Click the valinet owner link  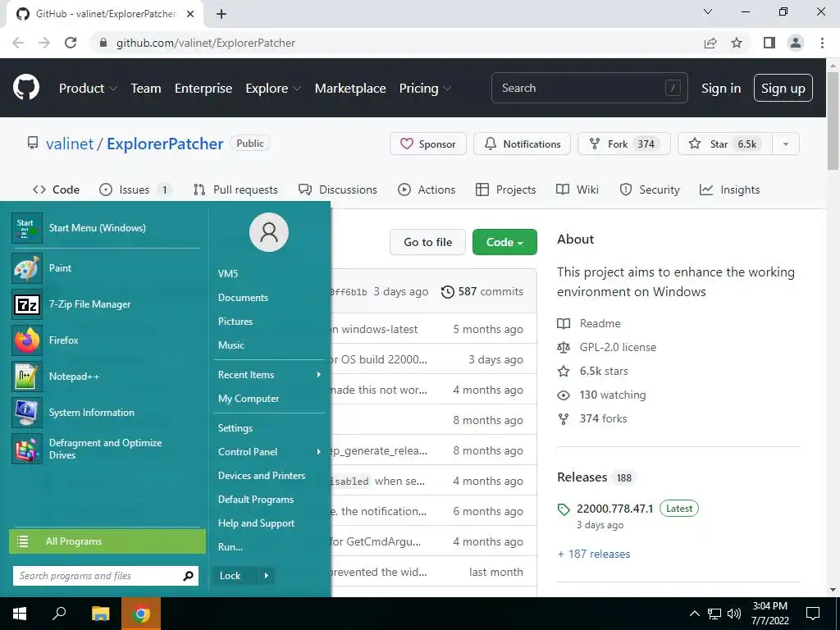click(70, 144)
